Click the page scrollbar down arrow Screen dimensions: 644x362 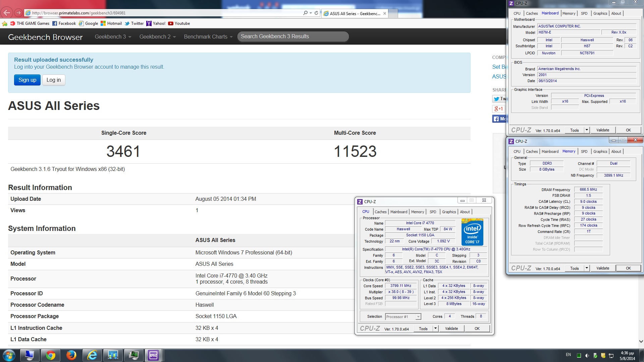click(641, 342)
